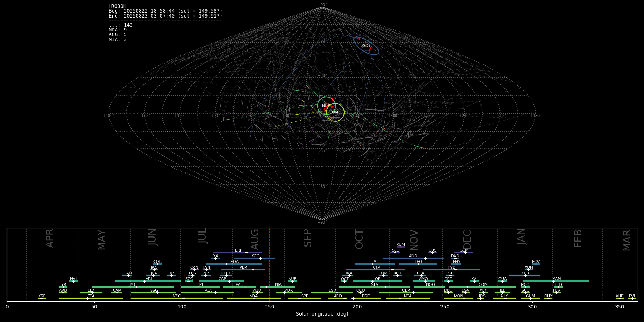Viewport: 644px width, 322px height.
Task: Click the NUE shower label in timeline
Action: pyautogui.click(x=292, y=279)
